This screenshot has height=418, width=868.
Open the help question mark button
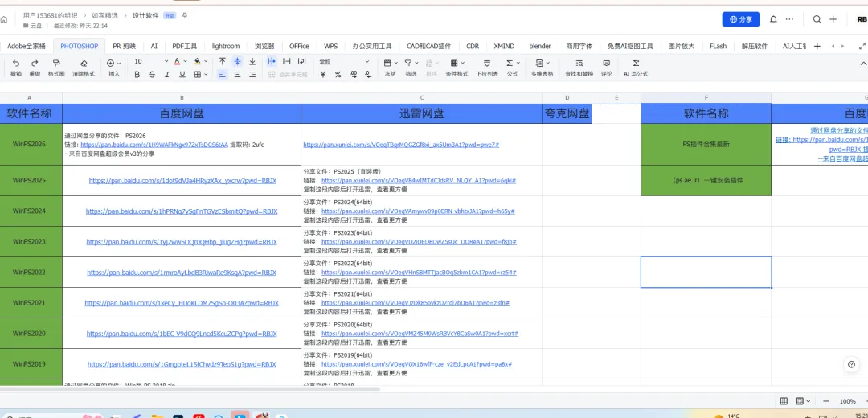851,364
